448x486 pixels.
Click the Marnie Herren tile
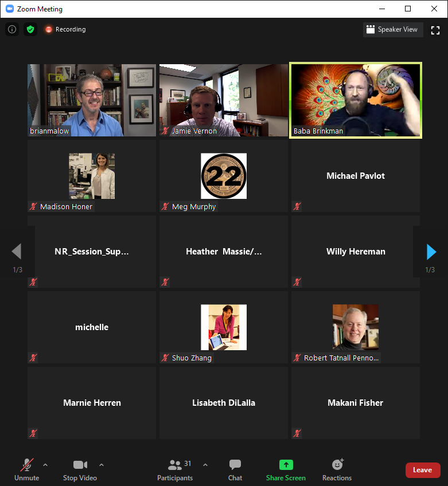pos(92,403)
